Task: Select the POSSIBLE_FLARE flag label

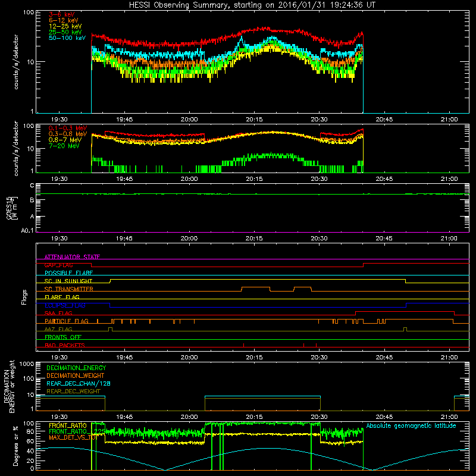Action: [68, 273]
